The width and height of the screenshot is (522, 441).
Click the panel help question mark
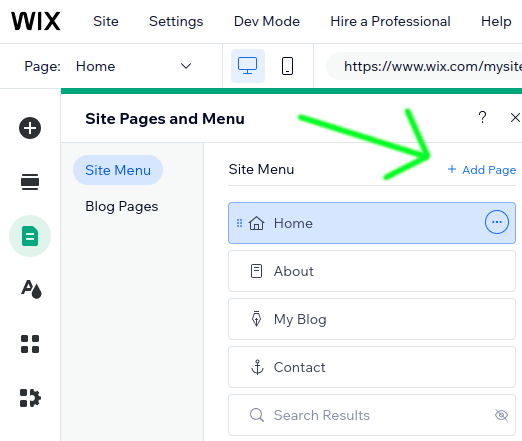tap(482, 117)
